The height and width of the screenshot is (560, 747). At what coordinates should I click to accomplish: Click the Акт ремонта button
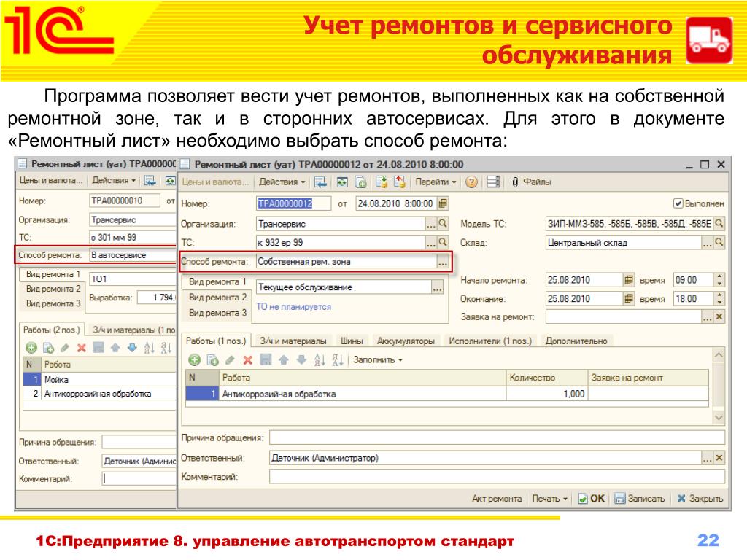(x=496, y=499)
